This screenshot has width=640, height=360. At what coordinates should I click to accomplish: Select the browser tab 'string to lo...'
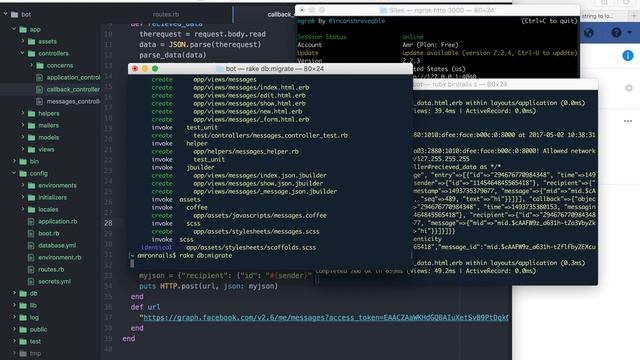point(598,16)
